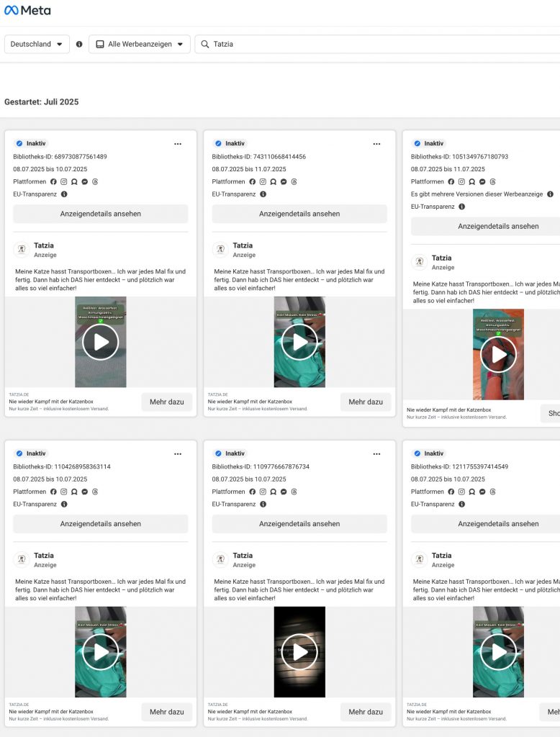Open three-dot menu on ad 1109776667876734

pyautogui.click(x=376, y=454)
